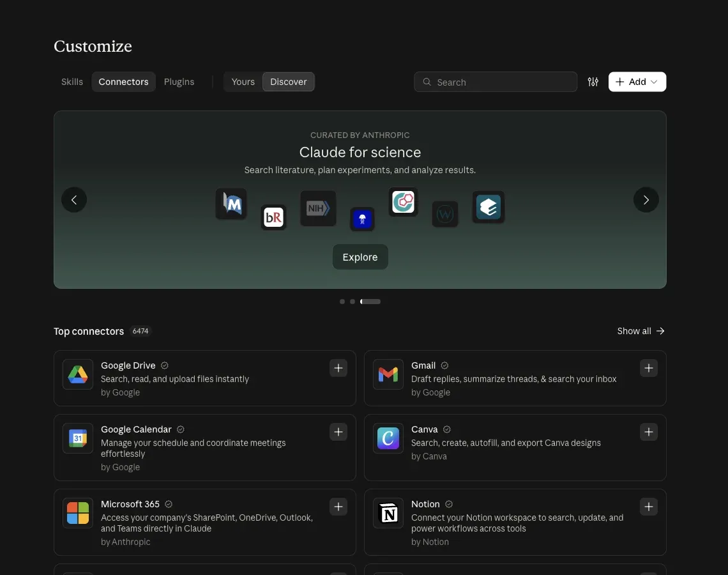Click the blue M flag connector icon
This screenshot has height=575, width=728.
tap(231, 204)
